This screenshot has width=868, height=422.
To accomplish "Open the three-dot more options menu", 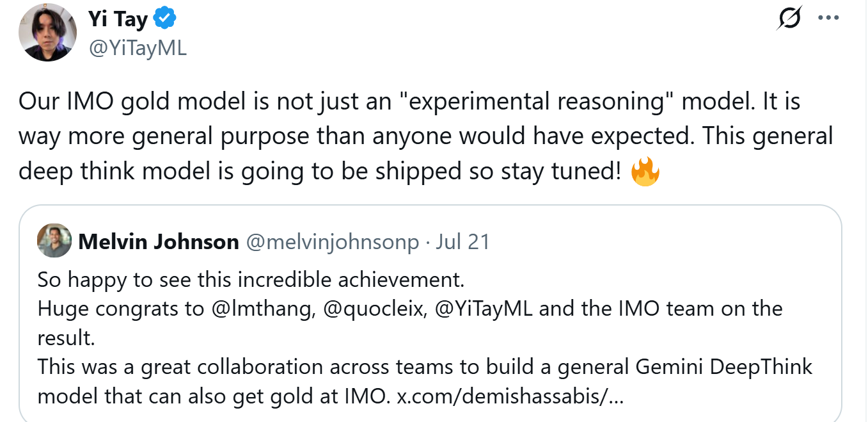I will click(x=828, y=19).
